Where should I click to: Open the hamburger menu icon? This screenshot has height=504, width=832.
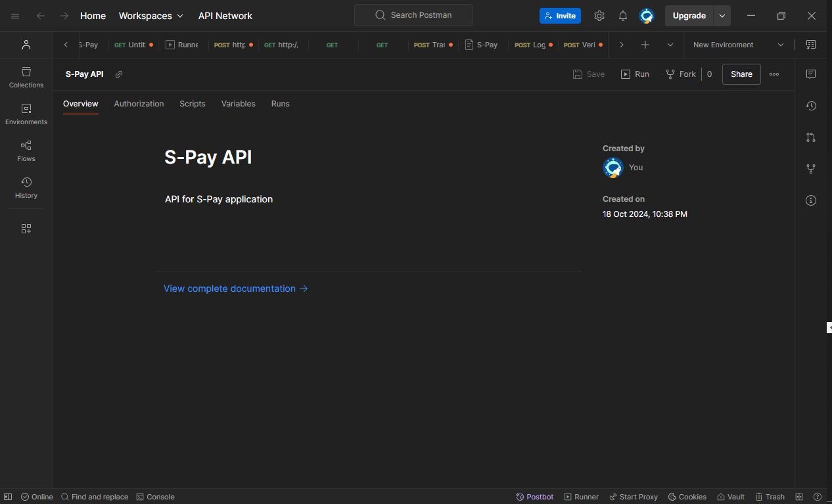coord(15,16)
